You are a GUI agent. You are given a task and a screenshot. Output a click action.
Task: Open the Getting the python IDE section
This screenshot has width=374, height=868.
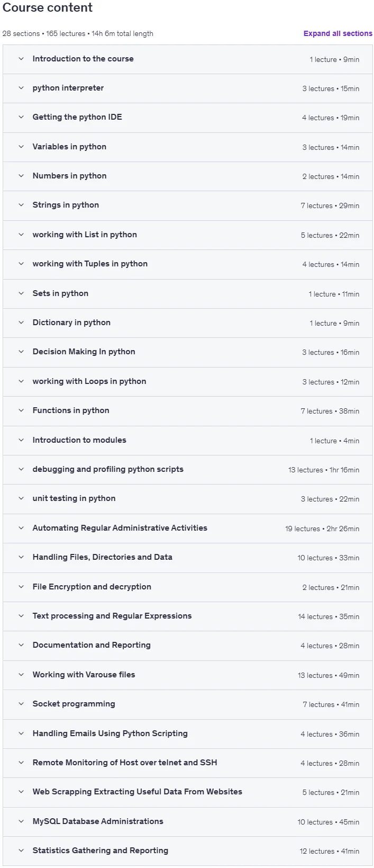(x=188, y=118)
